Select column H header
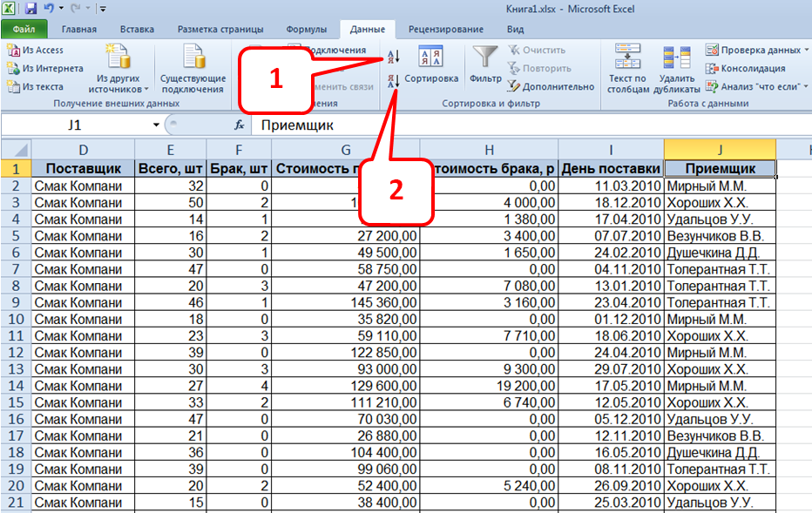The height and width of the screenshot is (513, 812). point(488,149)
